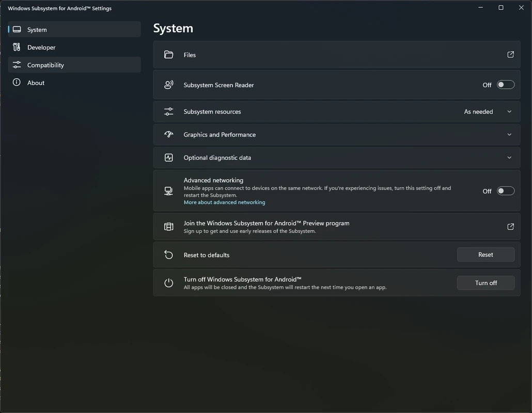Open Preview program external link icon

(510, 227)
